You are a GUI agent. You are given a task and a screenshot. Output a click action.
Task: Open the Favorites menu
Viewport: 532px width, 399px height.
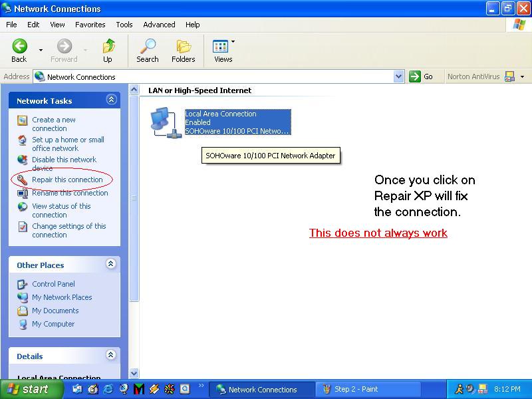tap(90, 25)
